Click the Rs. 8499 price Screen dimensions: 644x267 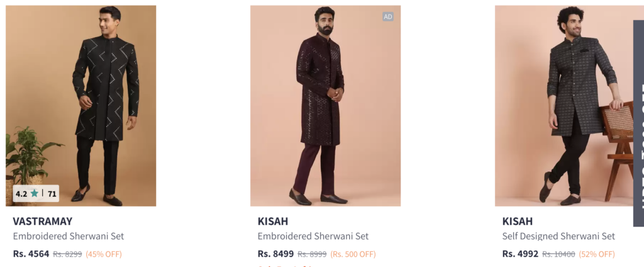(x=275, y=254)
